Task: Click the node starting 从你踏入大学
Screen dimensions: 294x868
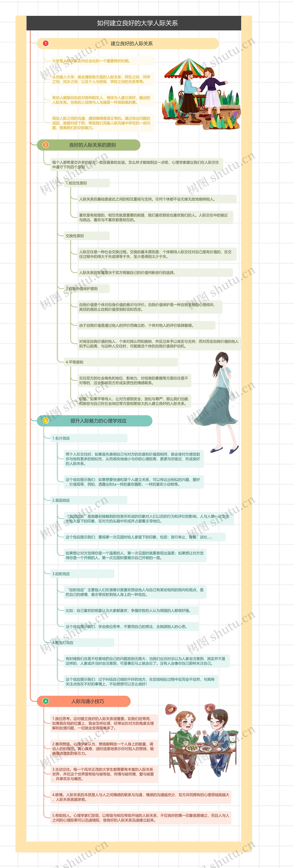Action: click(x=102, y=79)
